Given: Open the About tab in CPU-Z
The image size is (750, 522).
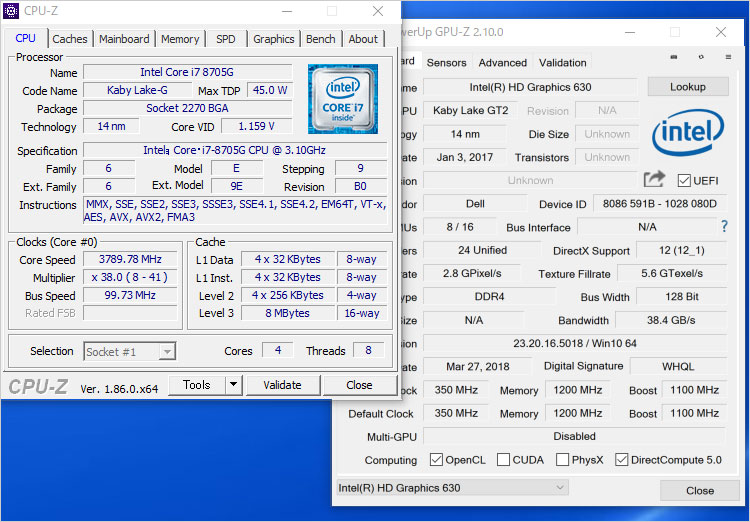Looking at the screenshot, I should click(363, 39).
